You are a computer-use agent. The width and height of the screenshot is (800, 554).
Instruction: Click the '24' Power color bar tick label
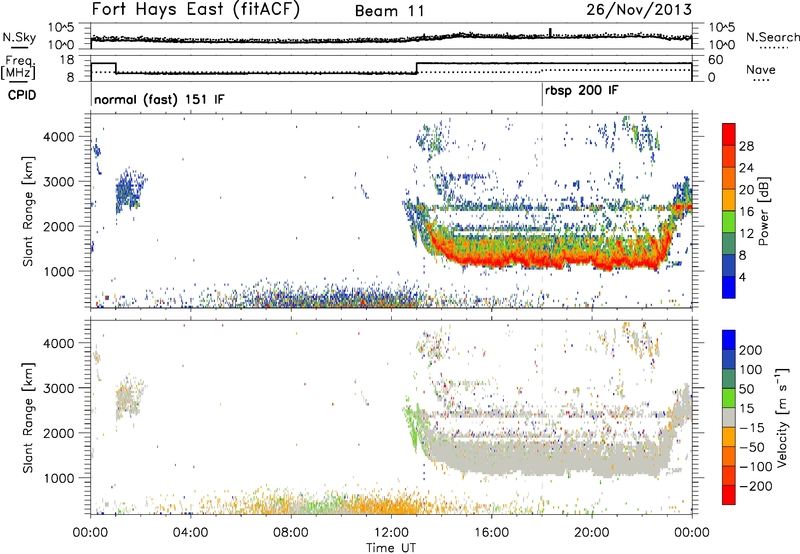tap(746, 168)
